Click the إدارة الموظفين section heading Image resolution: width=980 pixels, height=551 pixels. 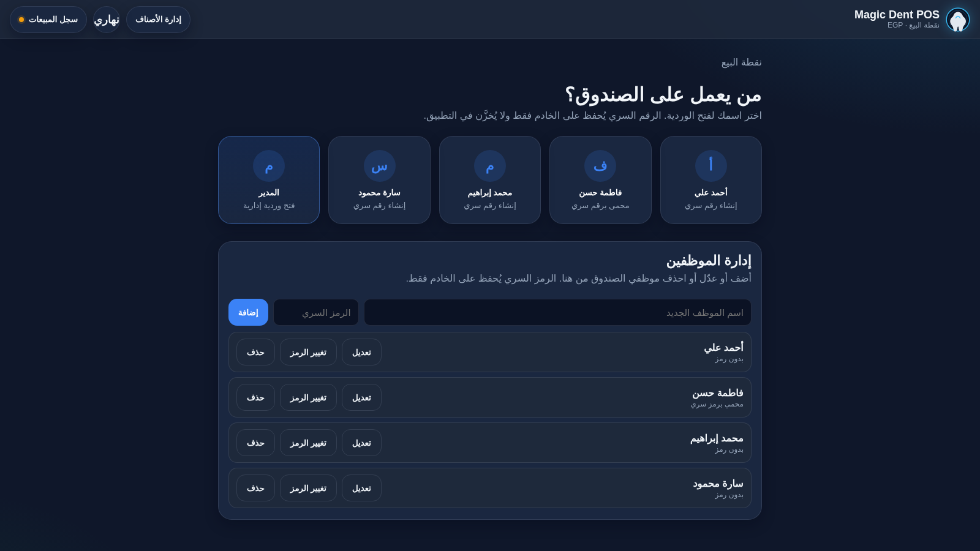click(x=709, y=261)
